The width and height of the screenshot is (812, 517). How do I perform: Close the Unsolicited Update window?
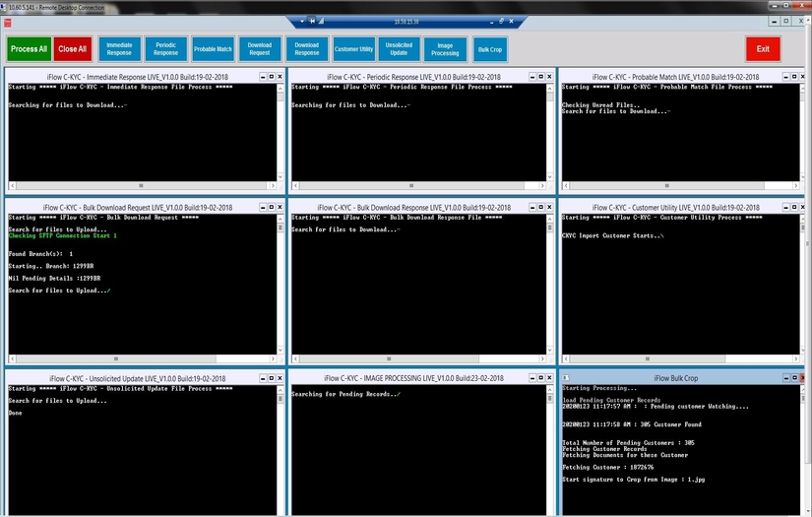[x=281, y=378]
